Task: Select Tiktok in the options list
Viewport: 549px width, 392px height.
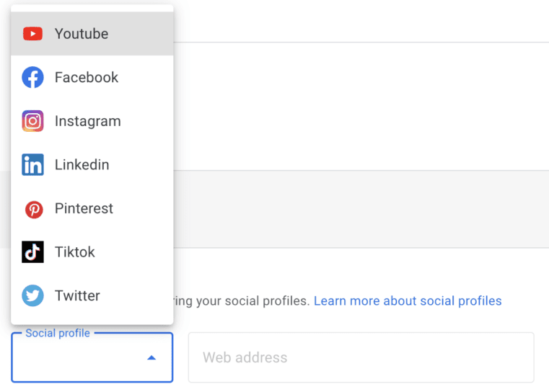Action: click(x=75, y=252)
